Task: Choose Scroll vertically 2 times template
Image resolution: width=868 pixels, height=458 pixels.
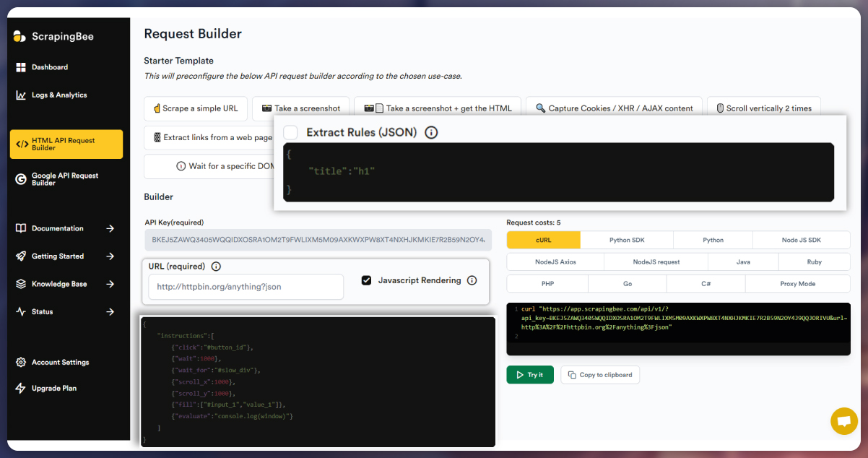Action: point(764,108)
